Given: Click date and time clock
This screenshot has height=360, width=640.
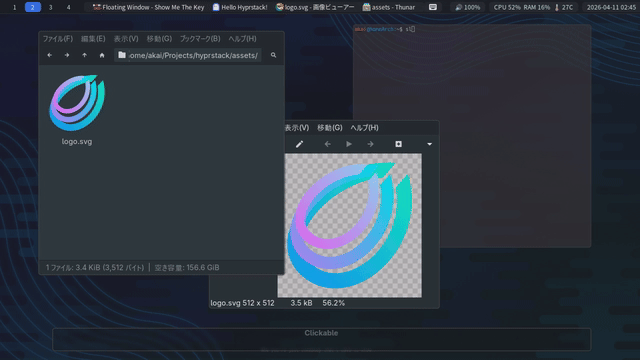Looking at the screenshot, I should click(611, 7).
